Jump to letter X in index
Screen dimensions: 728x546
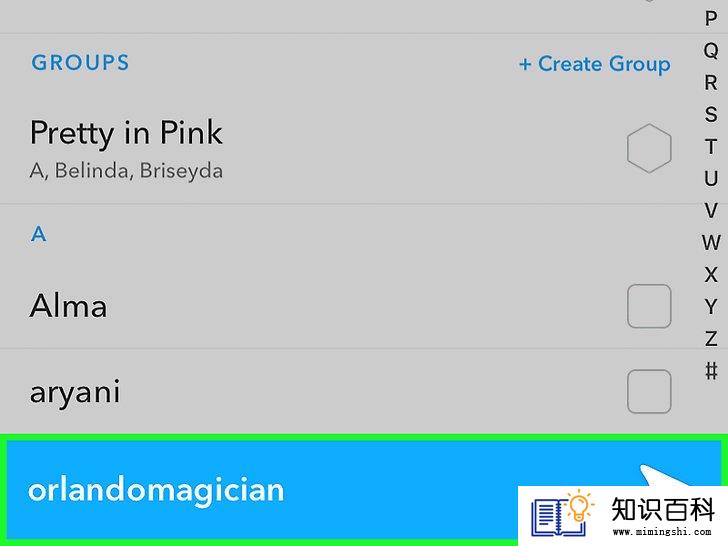pos(710,274)
